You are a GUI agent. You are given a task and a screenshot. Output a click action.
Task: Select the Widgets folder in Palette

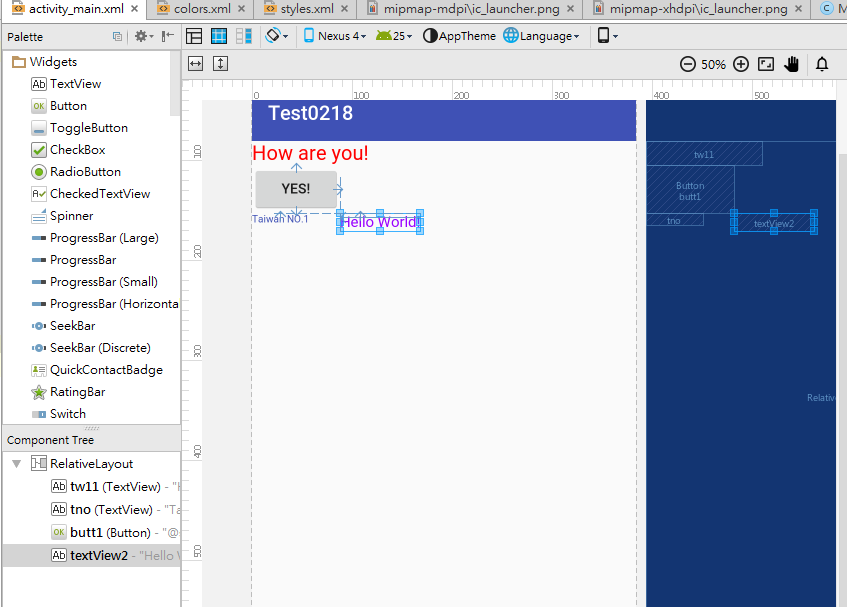pyautogui.click(x=53, y=62)
